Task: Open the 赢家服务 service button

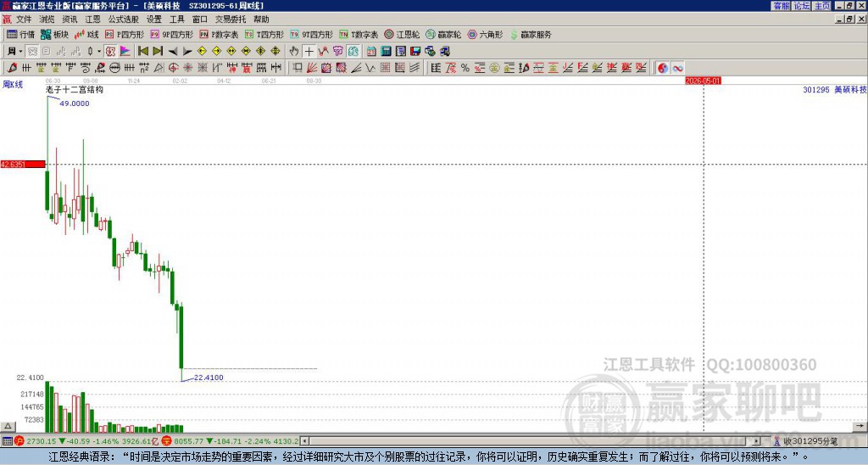Action: [x=531, y=34]
